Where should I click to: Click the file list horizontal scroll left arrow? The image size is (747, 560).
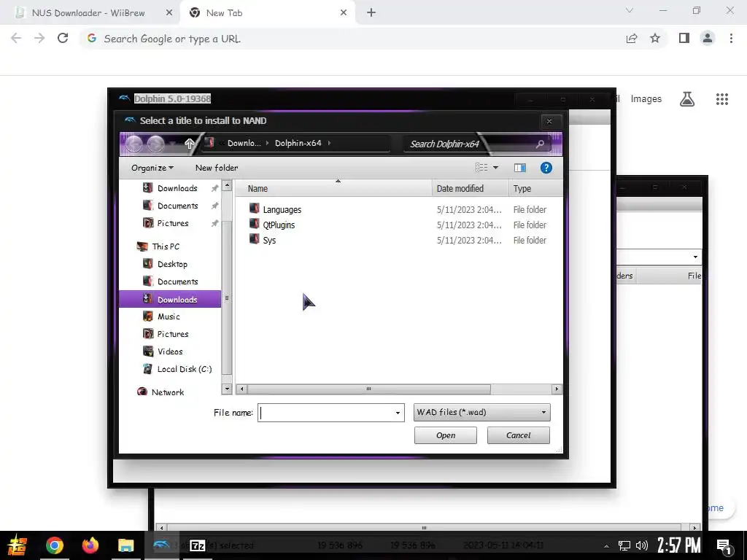[242, 389]
